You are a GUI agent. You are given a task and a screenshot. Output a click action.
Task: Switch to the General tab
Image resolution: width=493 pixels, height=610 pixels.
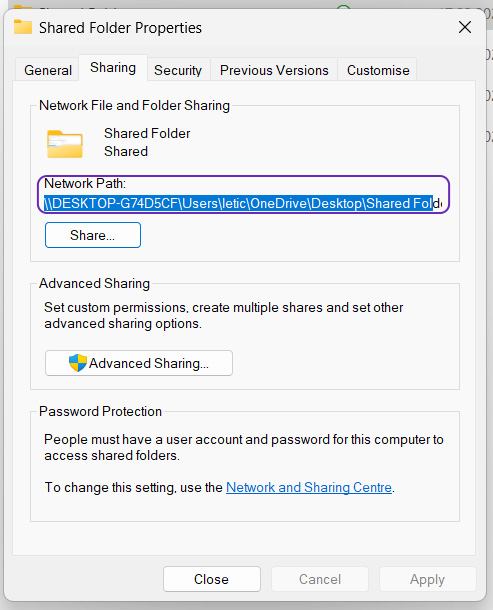pyautogui.click(x=48, y=70)
